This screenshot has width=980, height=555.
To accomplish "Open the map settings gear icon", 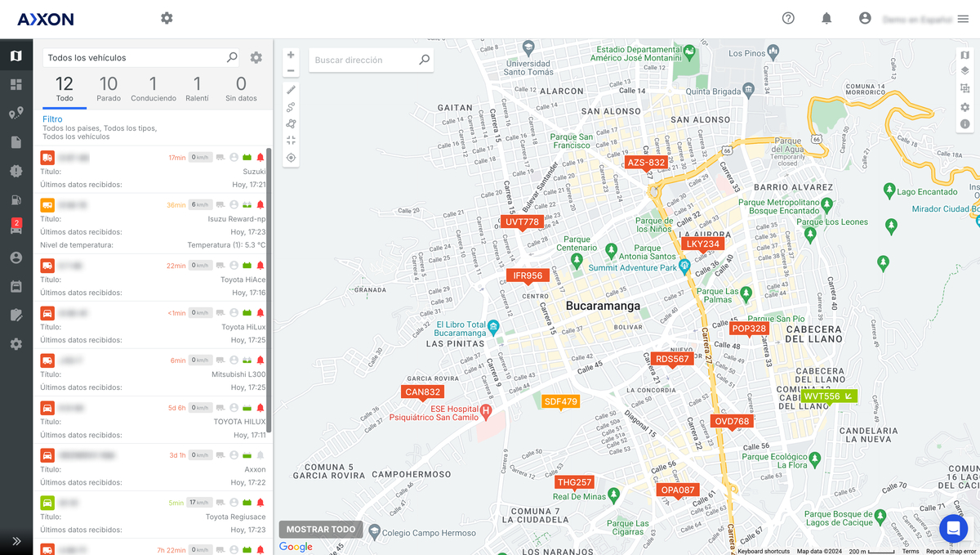I will [964, 107].
